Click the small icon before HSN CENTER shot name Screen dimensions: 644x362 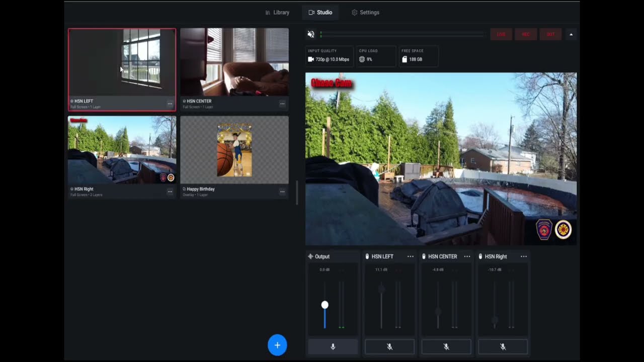click(x=184, y=101)
